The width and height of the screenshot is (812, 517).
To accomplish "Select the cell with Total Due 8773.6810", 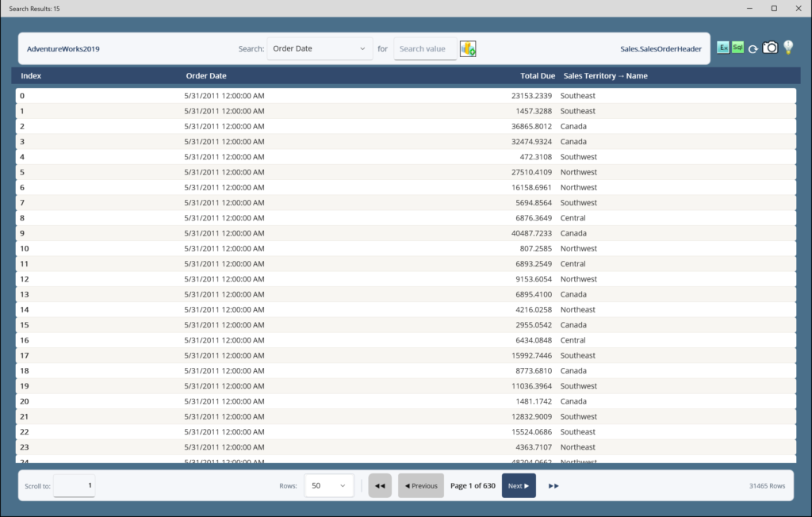I will coord(534,371).
